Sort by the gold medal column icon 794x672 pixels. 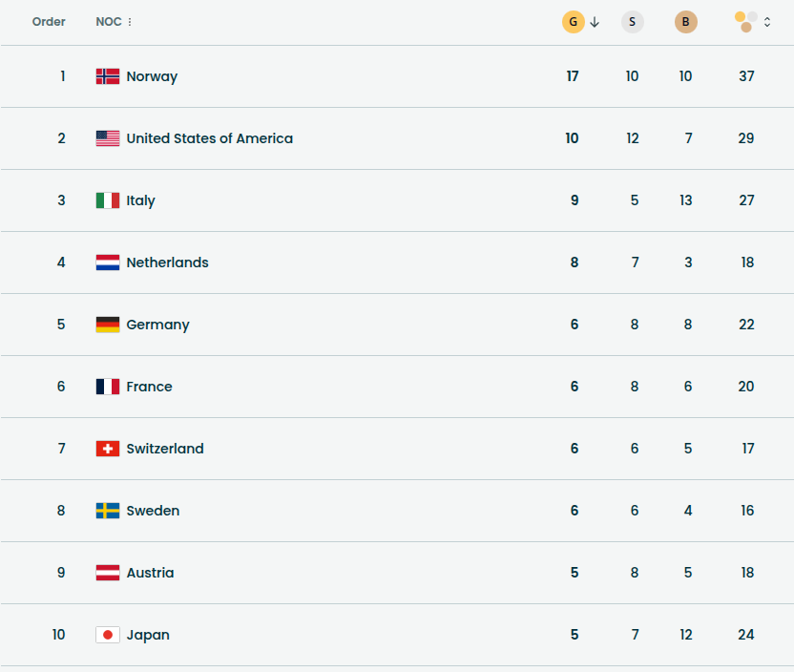point(573,22)
